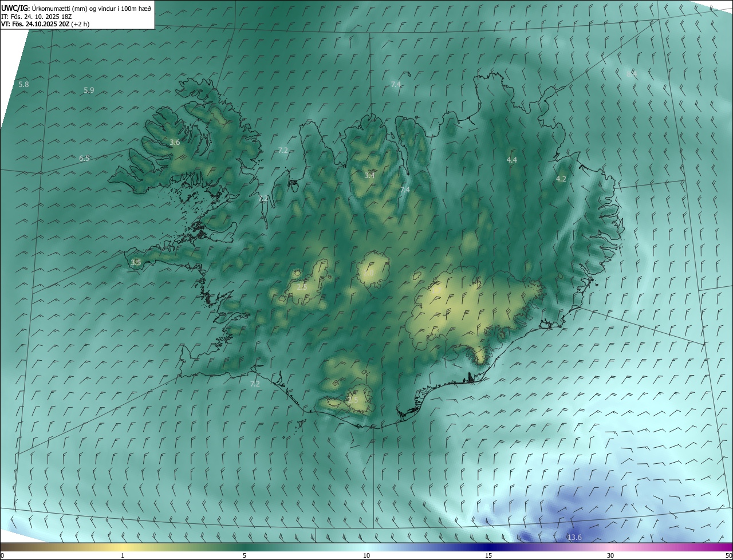Screen dimensions: 733x560
Task: Click the 7.2 value off the southwest coast
Action: (255, 384)
